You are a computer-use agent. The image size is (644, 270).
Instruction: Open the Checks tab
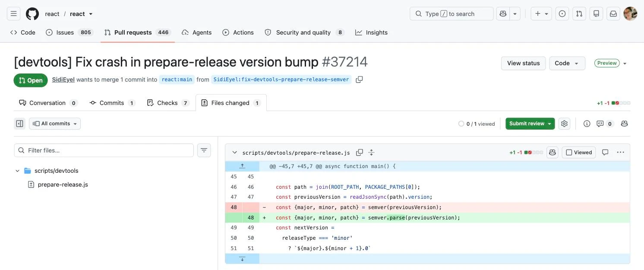168,103
